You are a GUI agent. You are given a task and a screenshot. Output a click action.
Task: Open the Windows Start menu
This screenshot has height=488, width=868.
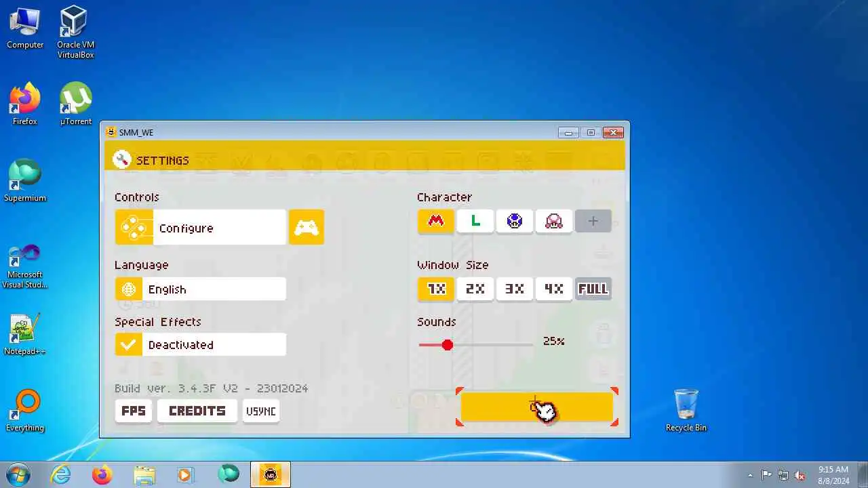coord(17,474)
